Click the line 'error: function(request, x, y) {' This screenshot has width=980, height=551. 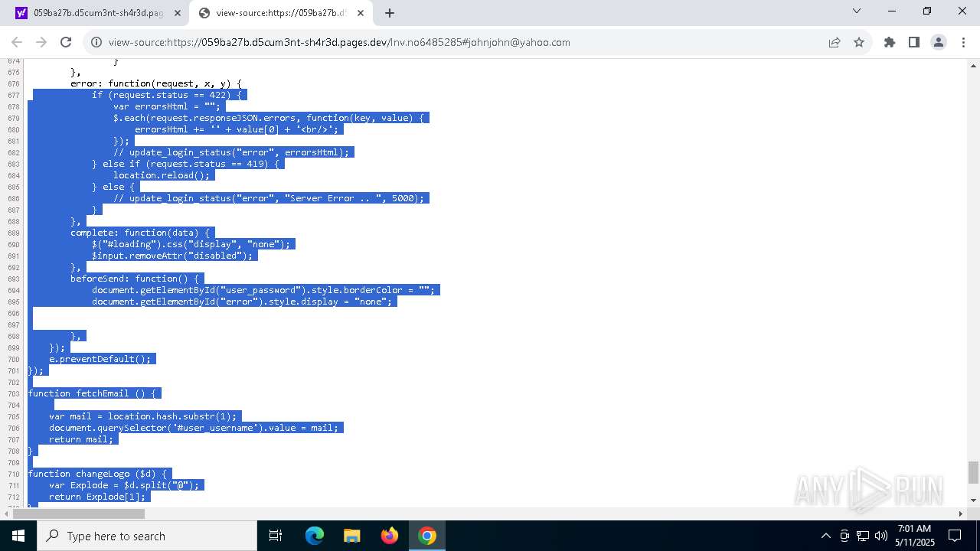tap(156, 83)
